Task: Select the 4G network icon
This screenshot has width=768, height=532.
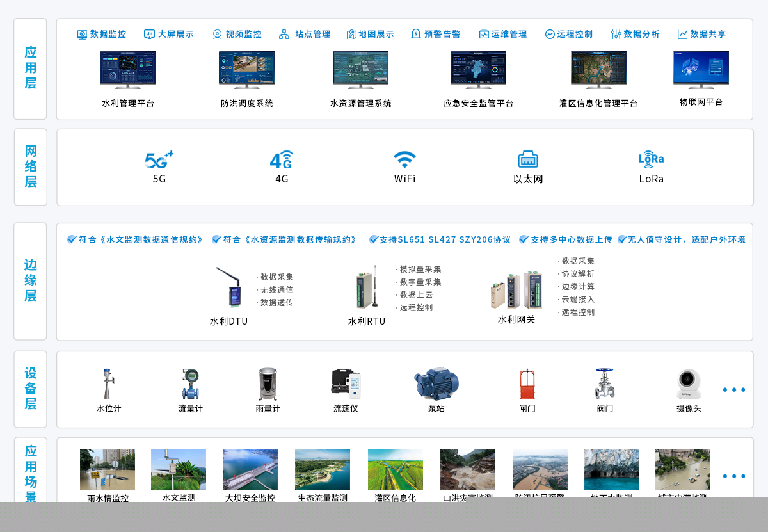Action: (x=282, y=159)
